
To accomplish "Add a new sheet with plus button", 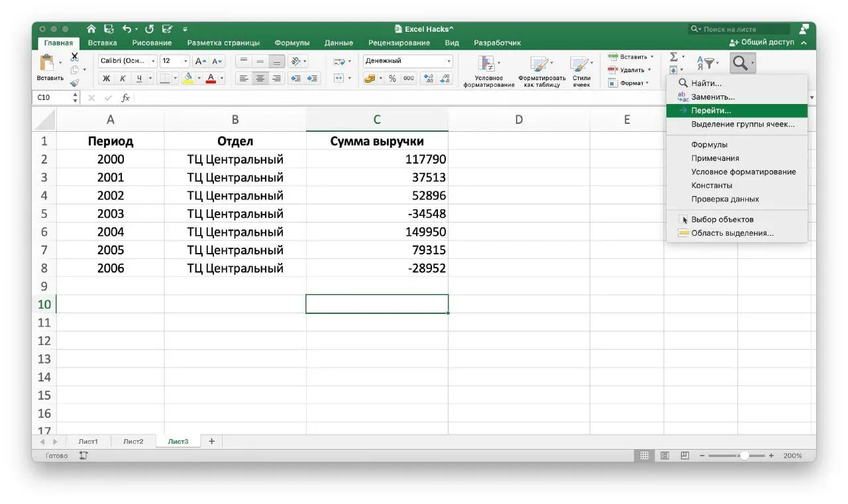I will (x=212, y=441).
